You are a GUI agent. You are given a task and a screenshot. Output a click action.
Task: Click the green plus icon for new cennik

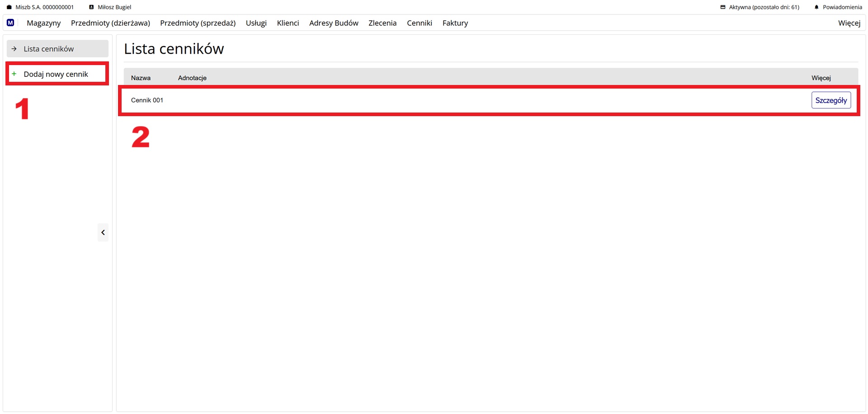(x=14, y=74)
